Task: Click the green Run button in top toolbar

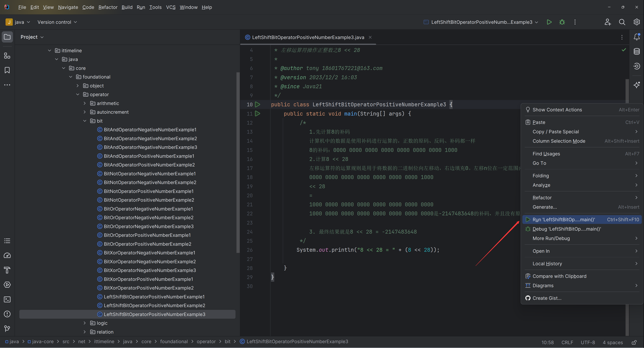Action: [549, 22]
